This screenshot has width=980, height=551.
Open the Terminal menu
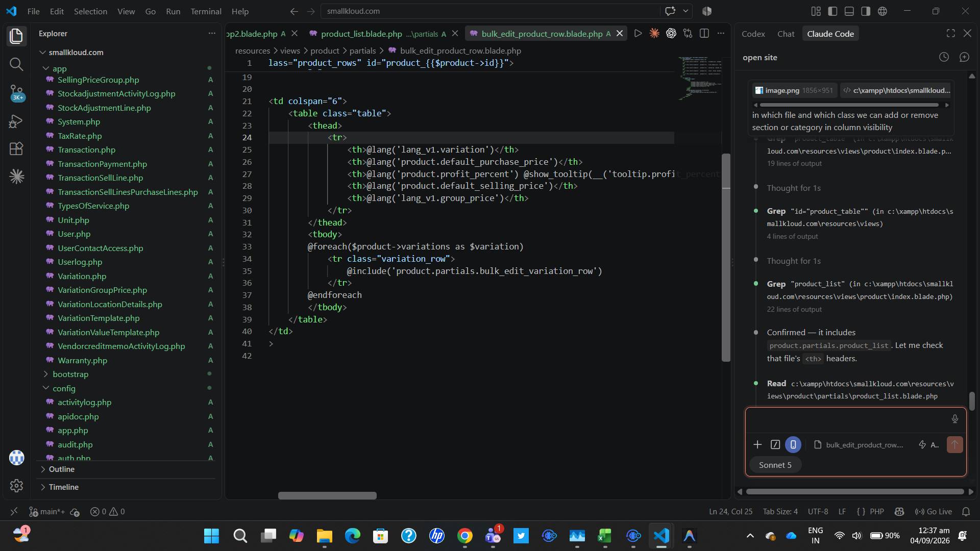tap(206, 11)
